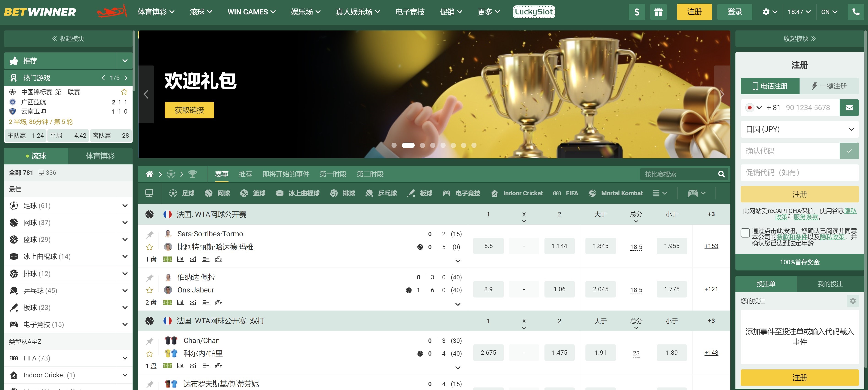Viewport: 868px width, 390px height.
Task: Open statistics chart icon for Ons Jabeur match
Action: (x=181, y=302)
